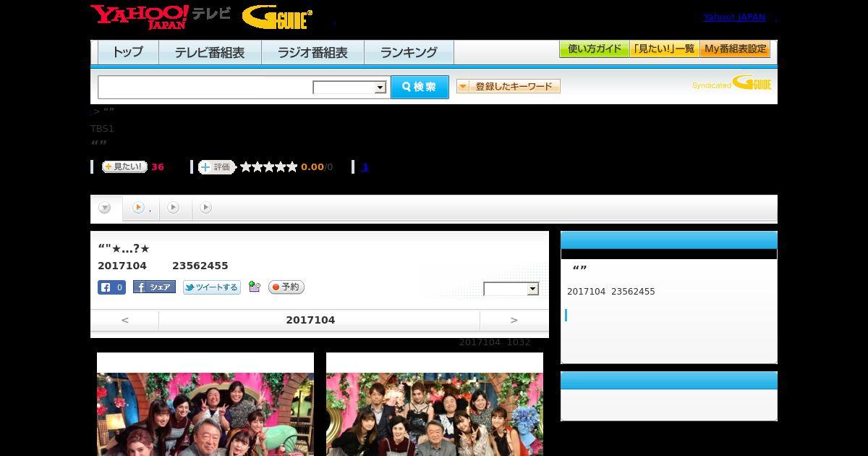Click the Syndicated G-Guide logo
This screenshot has width=868, height=456.
pyautogui.click(x=732, y=83)
